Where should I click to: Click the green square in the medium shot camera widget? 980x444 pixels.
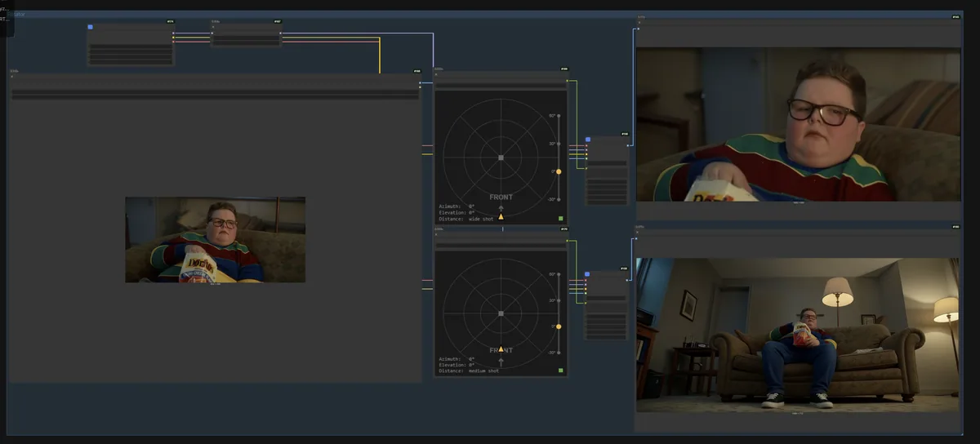tap(561, 370)
